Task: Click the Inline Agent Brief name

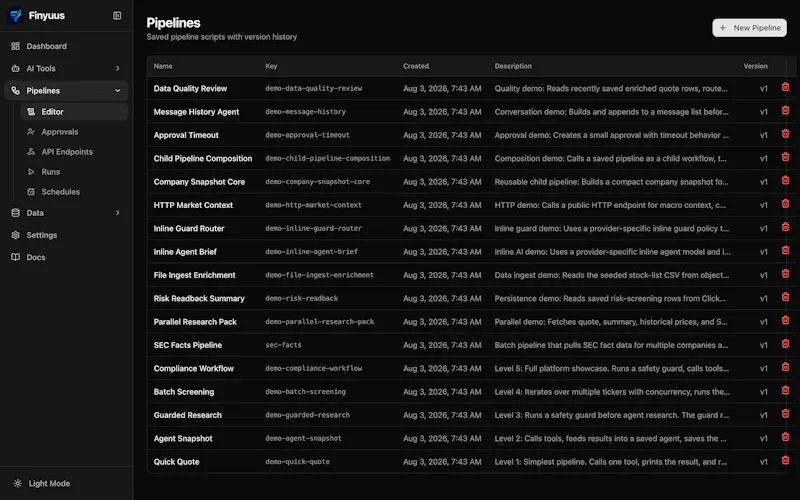Action: pyautogui.click(x=185, y=252)
